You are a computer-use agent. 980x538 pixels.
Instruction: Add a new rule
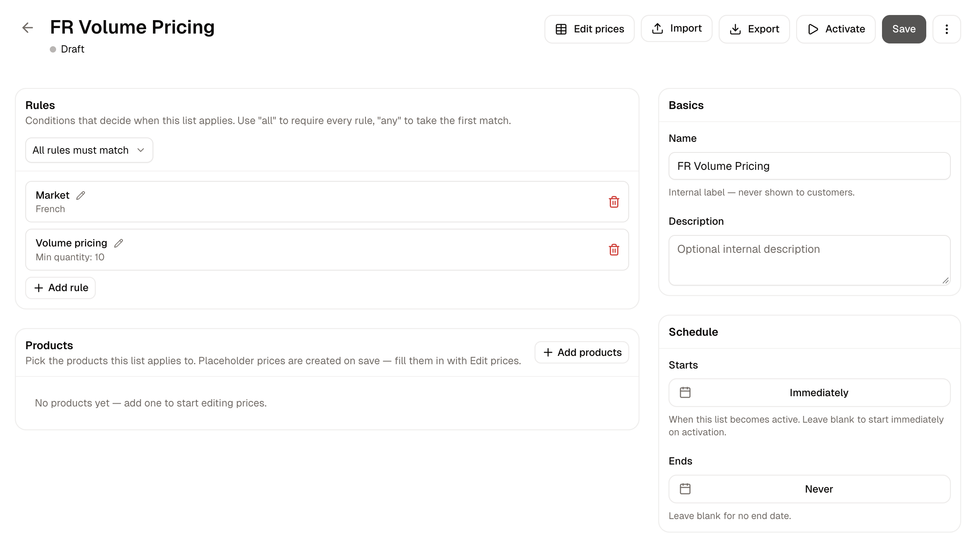60,288
